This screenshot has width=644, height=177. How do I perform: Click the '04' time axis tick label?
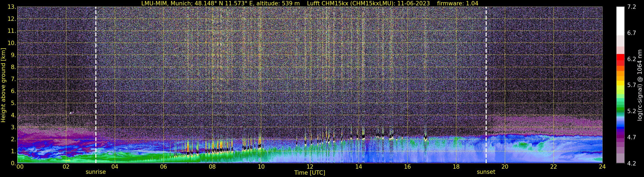point(115,167)
